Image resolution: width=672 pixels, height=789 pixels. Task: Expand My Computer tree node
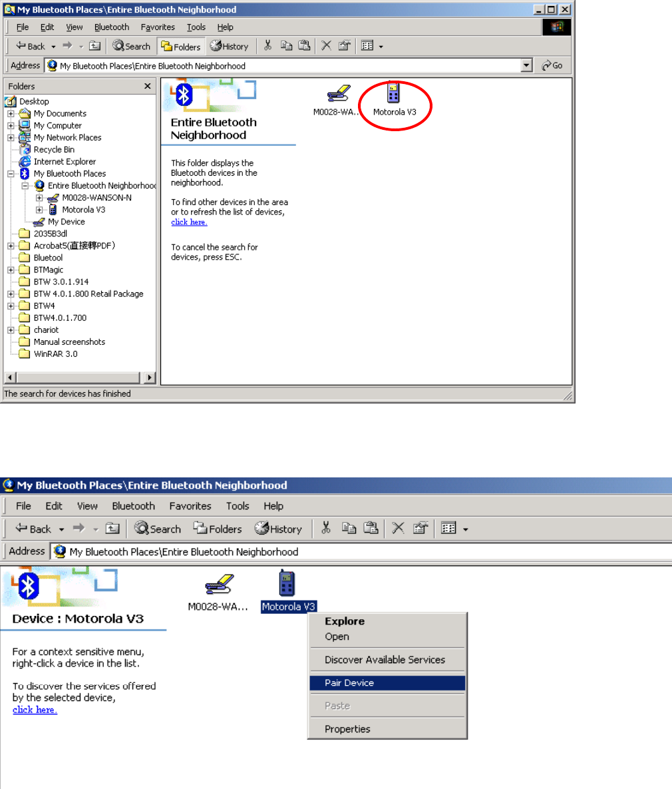[x=11, y=126]
